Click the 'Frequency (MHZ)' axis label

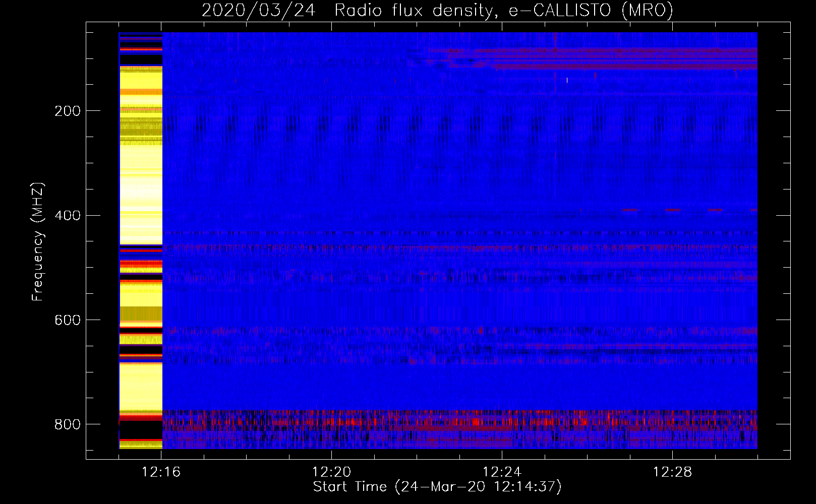point(38,241)
